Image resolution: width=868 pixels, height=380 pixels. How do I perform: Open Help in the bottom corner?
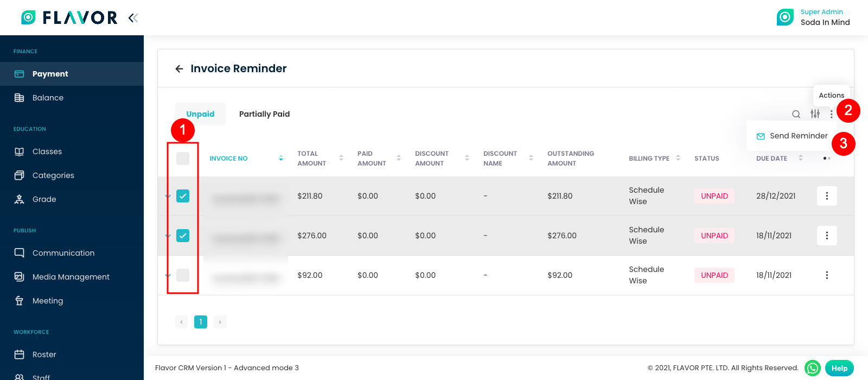pyautogui.click(x=839, y=368)
